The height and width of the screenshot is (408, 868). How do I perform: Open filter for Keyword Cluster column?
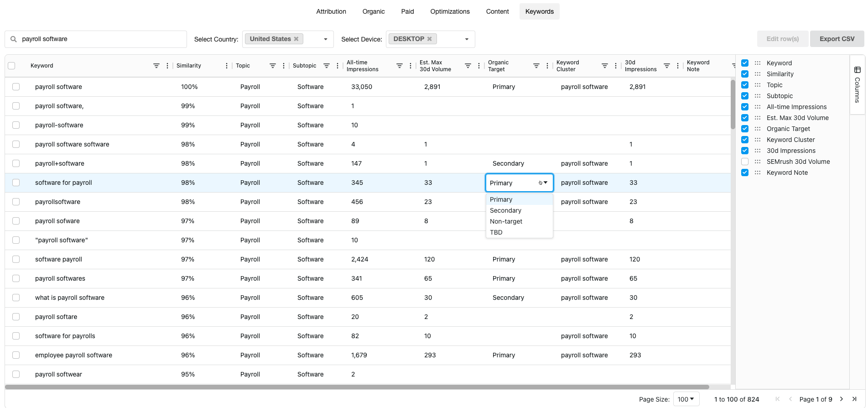(604, 66)
